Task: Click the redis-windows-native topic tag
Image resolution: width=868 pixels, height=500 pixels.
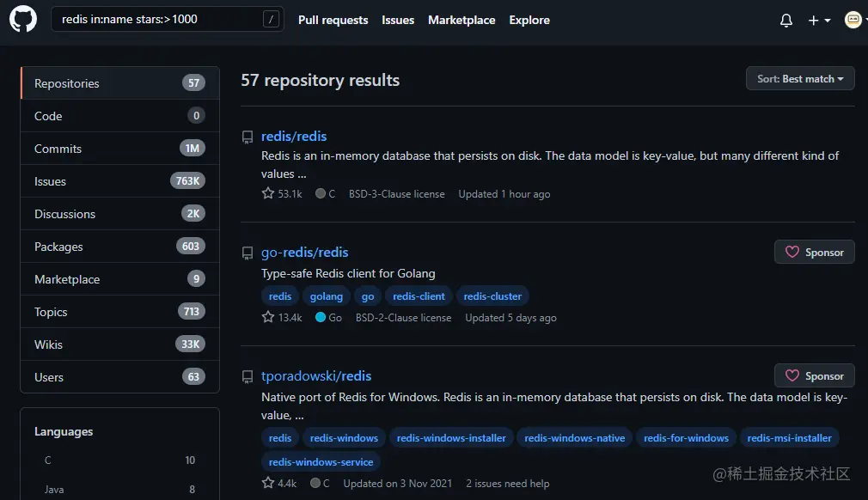Action: pyautogui.click(x=575, y=437)
